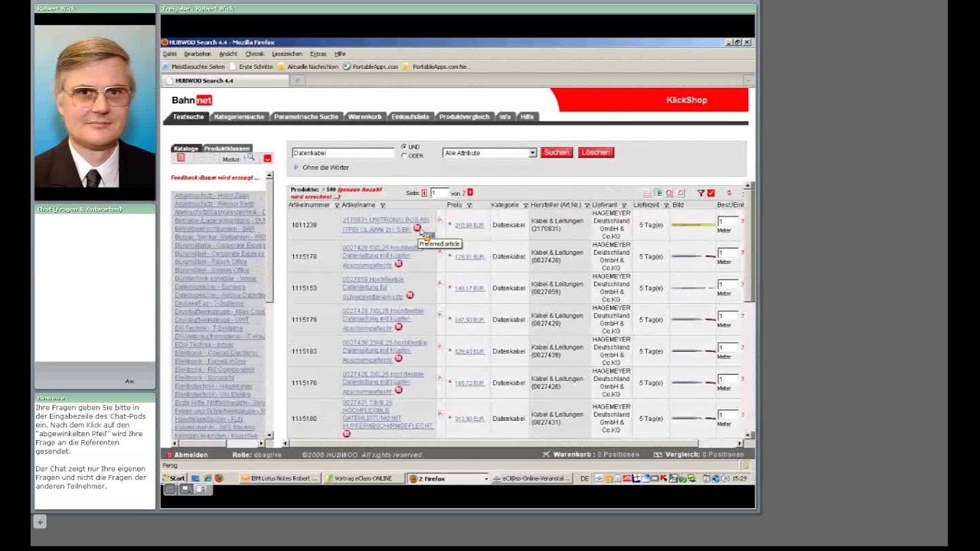The height and width of the screenshot is (551, 980).
Task: Switch to the table view icon above results
Action: point(658,193)
